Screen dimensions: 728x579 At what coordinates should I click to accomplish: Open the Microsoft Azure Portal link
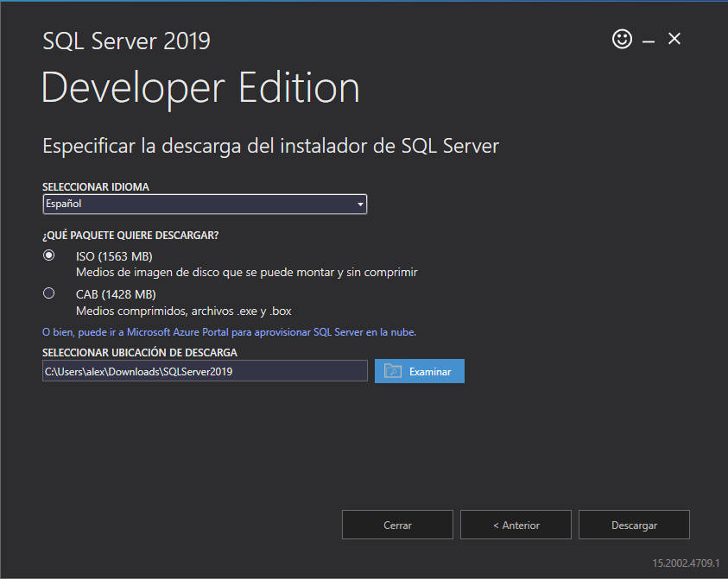click(230, 332)
